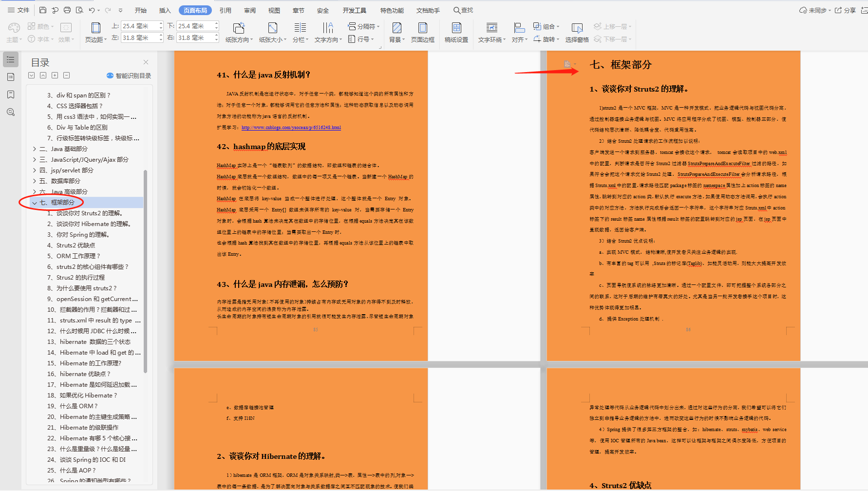Expand 四、jsp/servlet 部分 node
The width and height of the screenshot is (868, 491).
[x=35, y=170]
